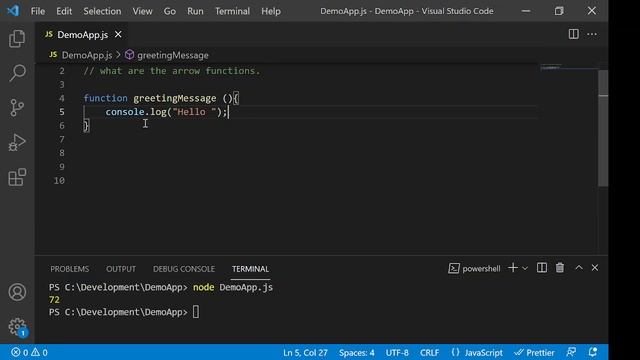Screen dimensions: 640x360
Task: Open the Run menu
Action: (195, 11)
